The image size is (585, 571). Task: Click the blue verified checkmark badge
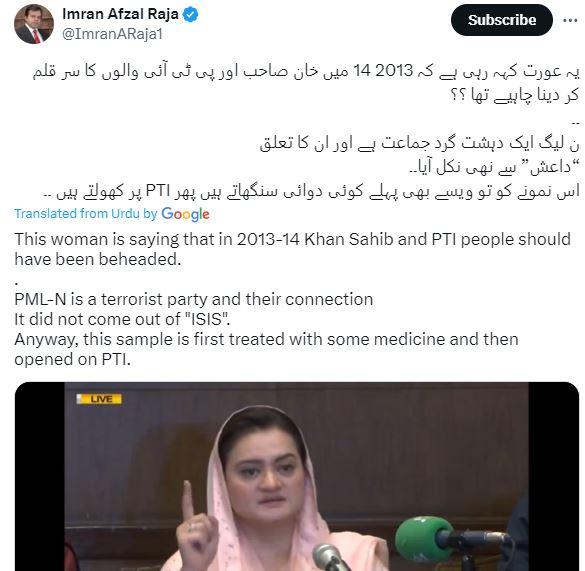pos(191,15)
